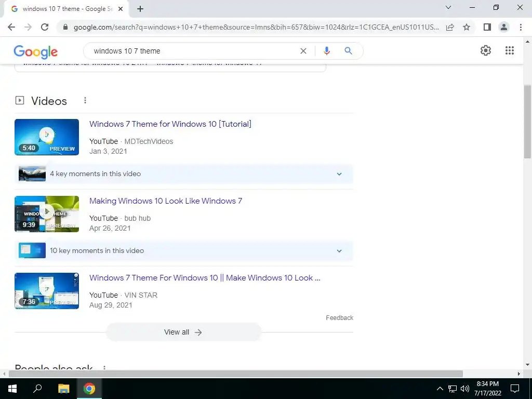The image size is (532, 399).
Task: Click the vertical page scrollbar thumb
Action: click(527, 122)
